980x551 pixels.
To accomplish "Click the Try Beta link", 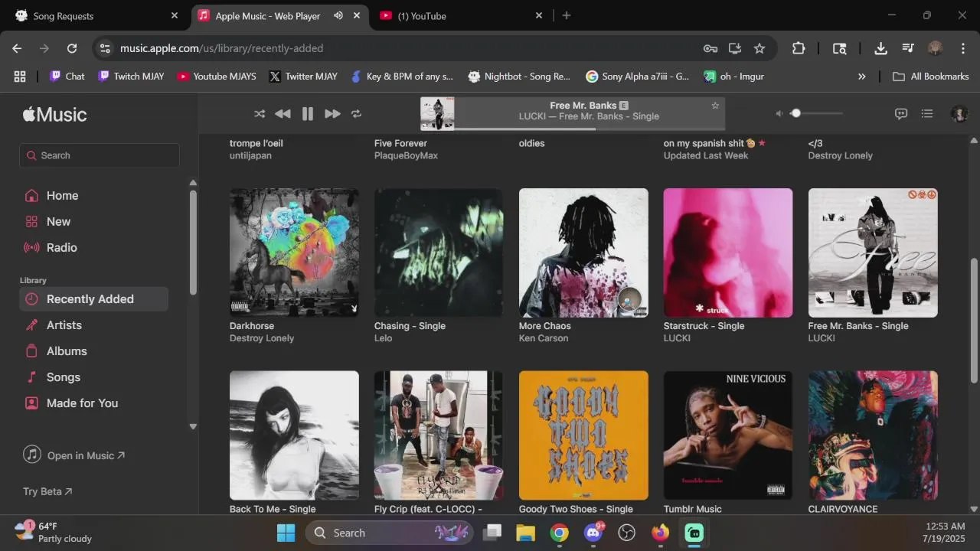I will click(47, 491).
